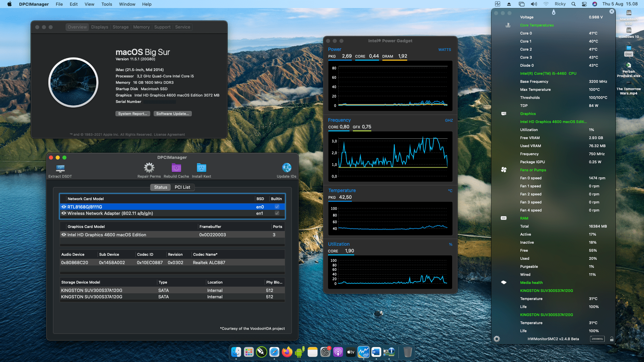The width and height of the screenshot is (644, 362).
Task: Click the activity monitor graph menu bar icon
Action: (x=497, y=4)
